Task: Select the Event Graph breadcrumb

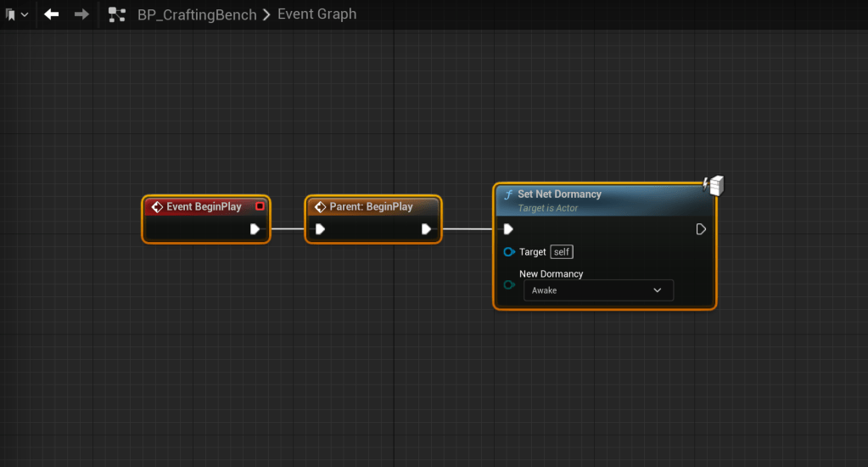Action: [x=316, y=14]
